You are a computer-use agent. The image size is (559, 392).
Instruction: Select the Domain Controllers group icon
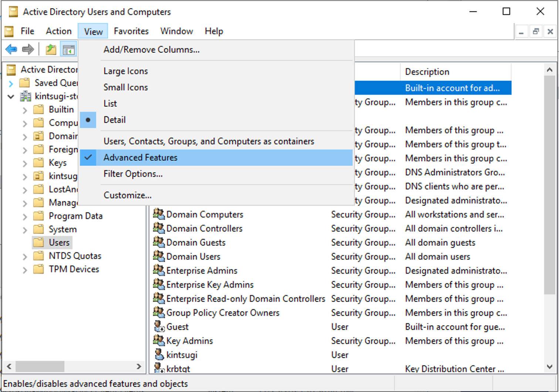click(159, 228)
